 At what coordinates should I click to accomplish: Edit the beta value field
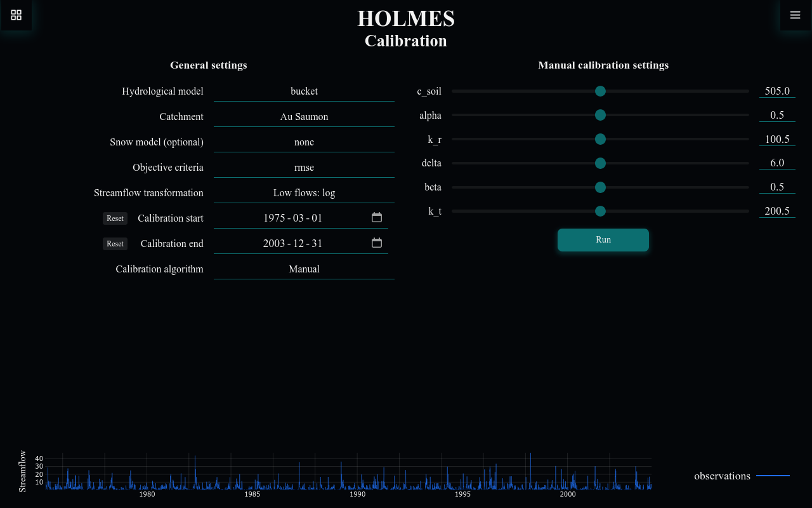point(777,187)
